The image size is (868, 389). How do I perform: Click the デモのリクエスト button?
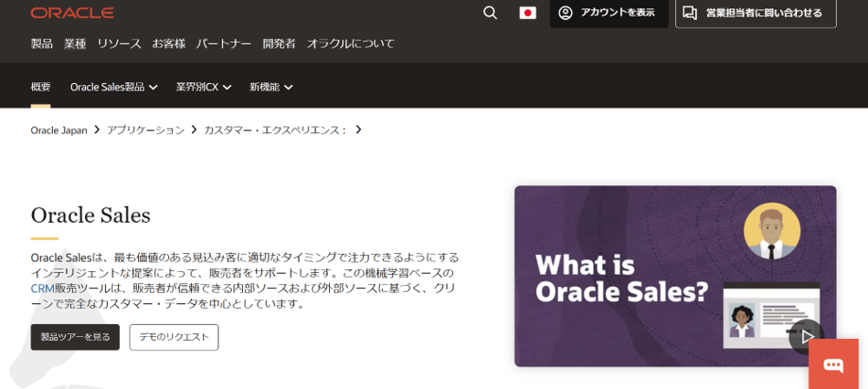[174, 337]
